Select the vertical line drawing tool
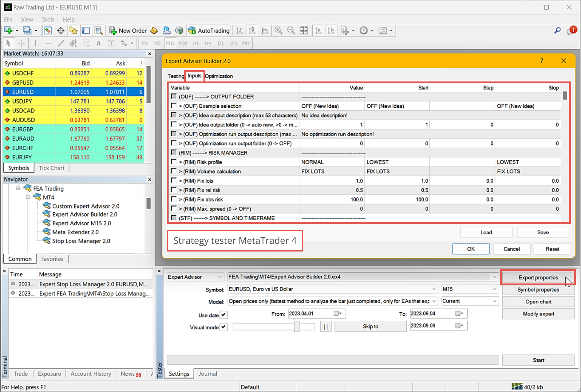The image size is (581, 392). [x=35, y=43]
